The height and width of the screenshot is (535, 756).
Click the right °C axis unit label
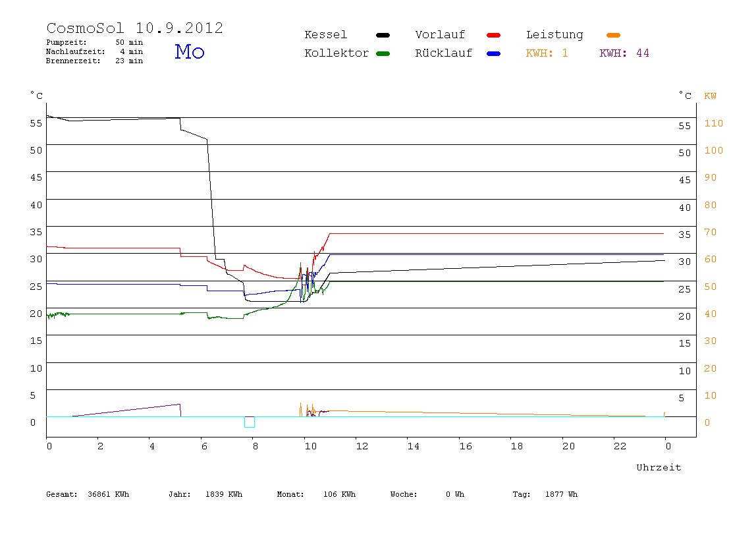pyautogui.click(x=685, y=95)
